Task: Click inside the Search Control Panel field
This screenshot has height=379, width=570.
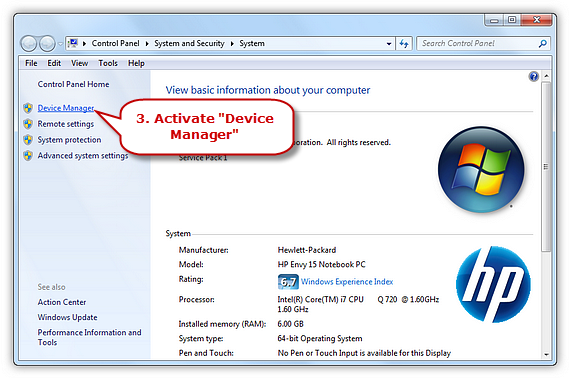Action: [x=478, y=44]
